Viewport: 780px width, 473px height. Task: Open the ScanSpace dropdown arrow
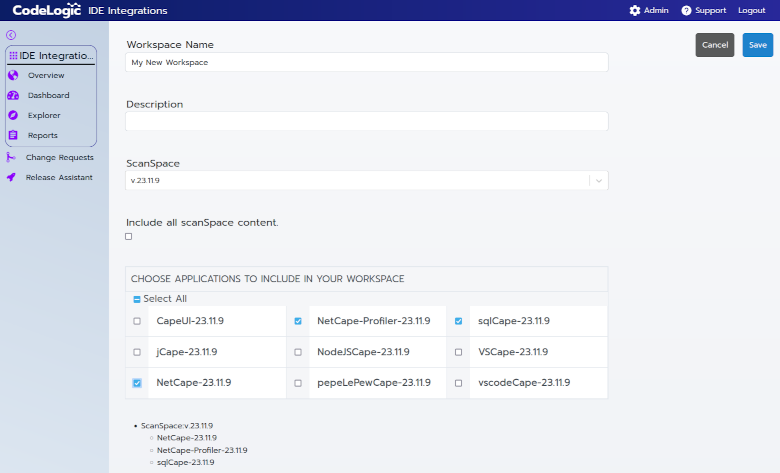(x=599, y=181)
